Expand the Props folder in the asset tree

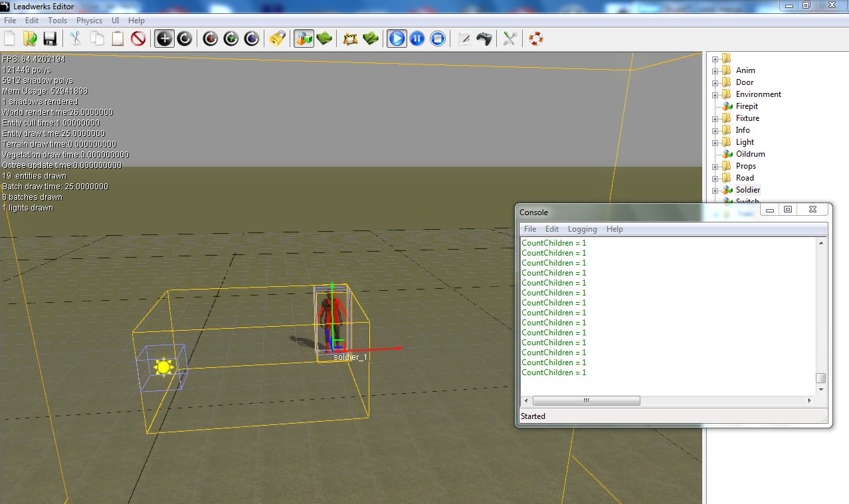[x=714, y=165]
